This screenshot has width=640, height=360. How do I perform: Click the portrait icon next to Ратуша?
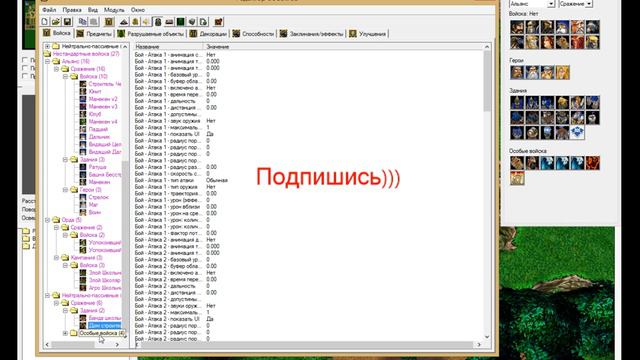(83, 167)
